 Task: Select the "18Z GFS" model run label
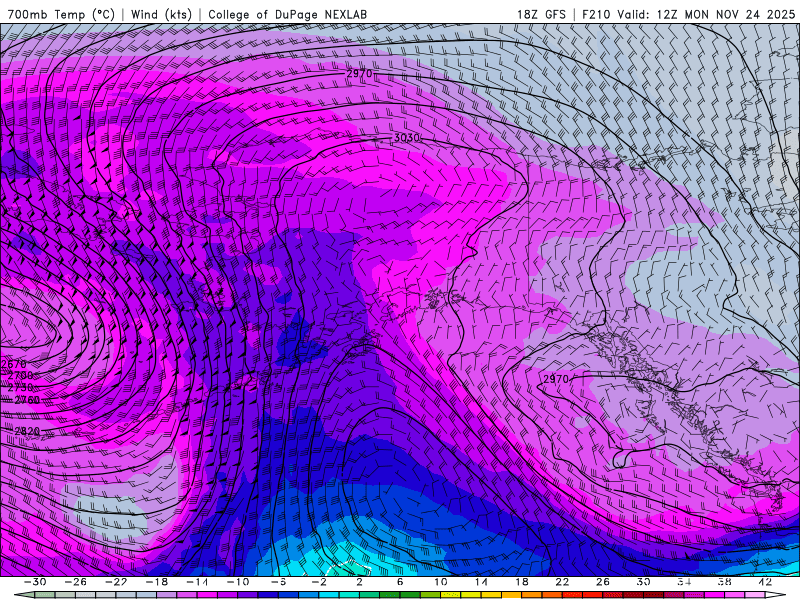click(x=541, y=14)
